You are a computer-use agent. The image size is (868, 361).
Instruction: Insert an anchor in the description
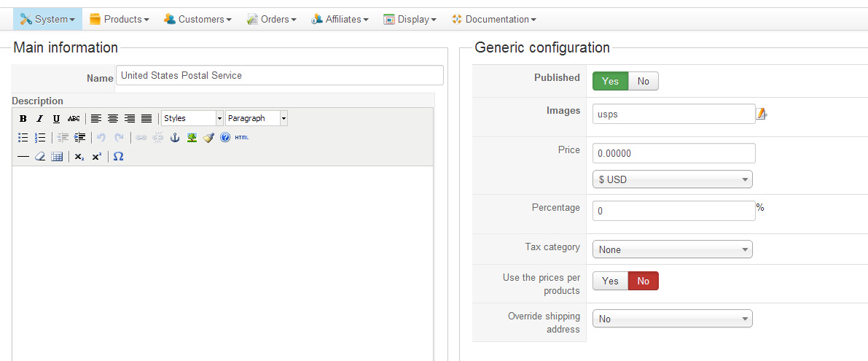175,137
